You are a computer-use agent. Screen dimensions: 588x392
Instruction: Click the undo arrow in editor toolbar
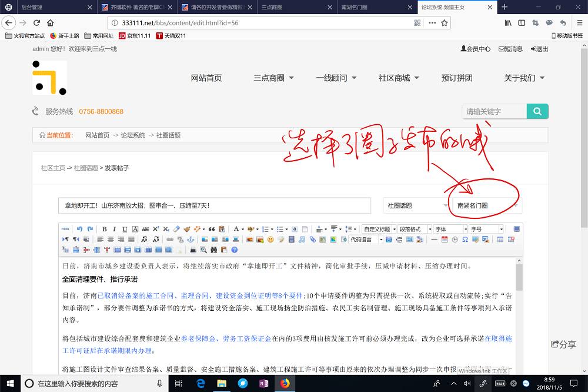pos(80,229)
